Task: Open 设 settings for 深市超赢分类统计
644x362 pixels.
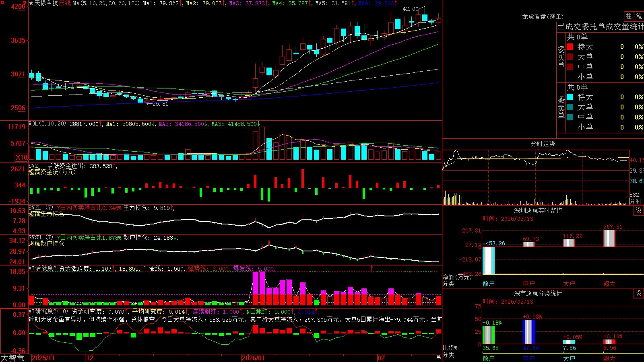Action: 639,293
